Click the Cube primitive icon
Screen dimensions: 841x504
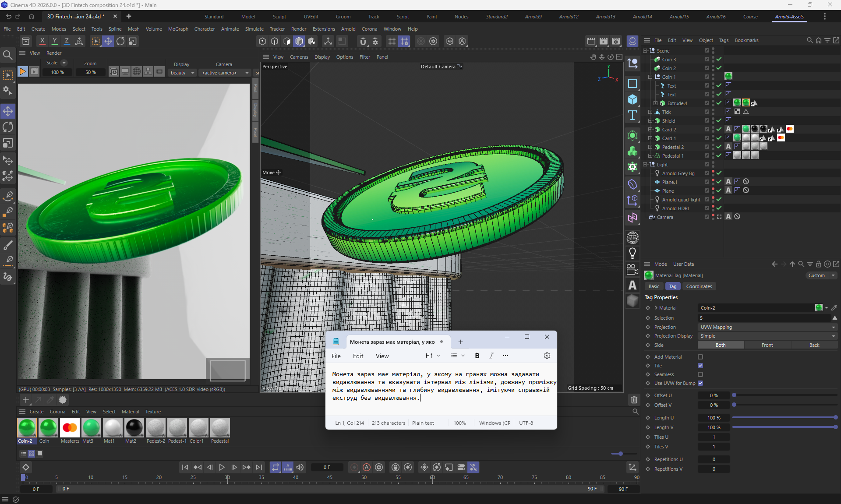(x=632, y=99)
